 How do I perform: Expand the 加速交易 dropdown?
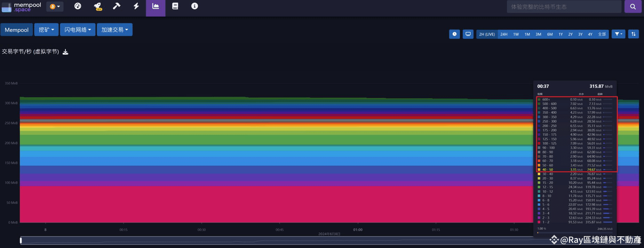click(x=114, y=30)
